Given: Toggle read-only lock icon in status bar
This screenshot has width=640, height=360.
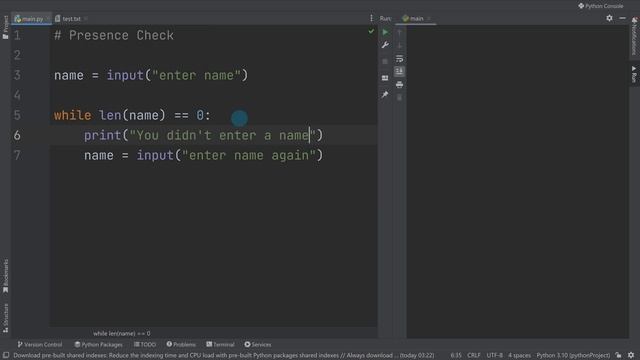Looking at the screenshot, I should [x=618, y=356].
